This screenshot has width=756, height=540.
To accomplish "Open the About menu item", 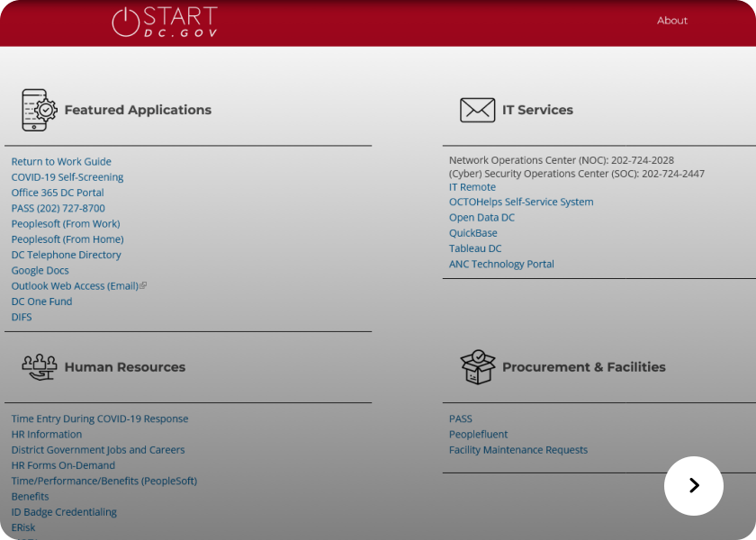I will coord(672,21).
